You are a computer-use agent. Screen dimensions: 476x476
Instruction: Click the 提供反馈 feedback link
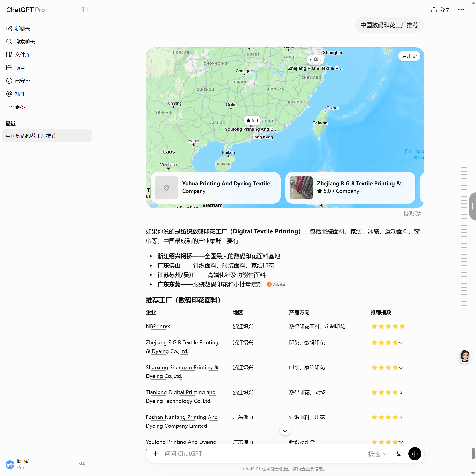412,213
